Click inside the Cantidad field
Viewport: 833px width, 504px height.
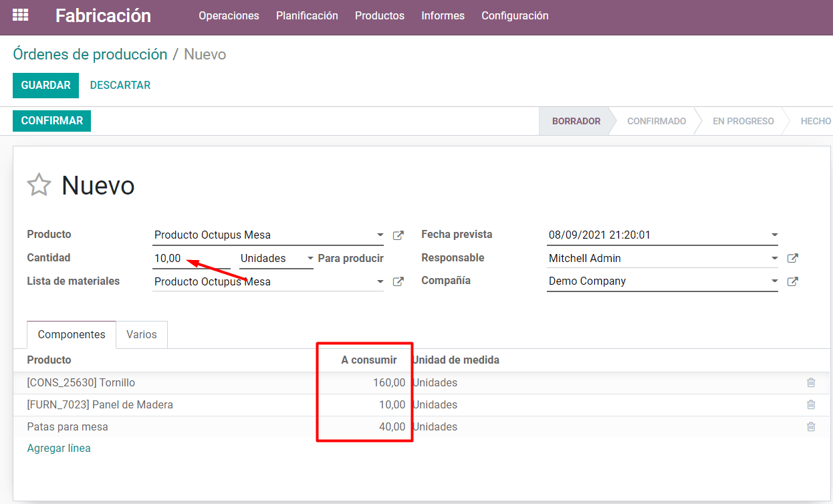pyautogui.click(x=187, y=258)
